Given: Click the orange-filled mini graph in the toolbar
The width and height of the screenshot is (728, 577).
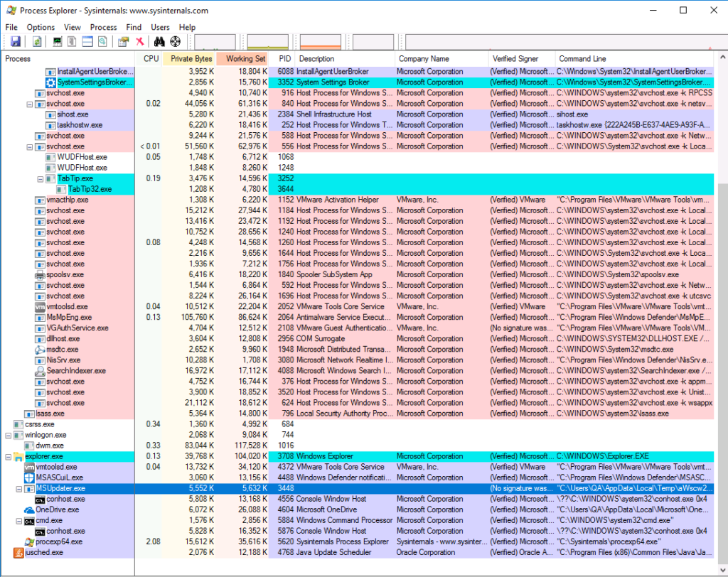Looking at the screenshot, I should (321, 42).
